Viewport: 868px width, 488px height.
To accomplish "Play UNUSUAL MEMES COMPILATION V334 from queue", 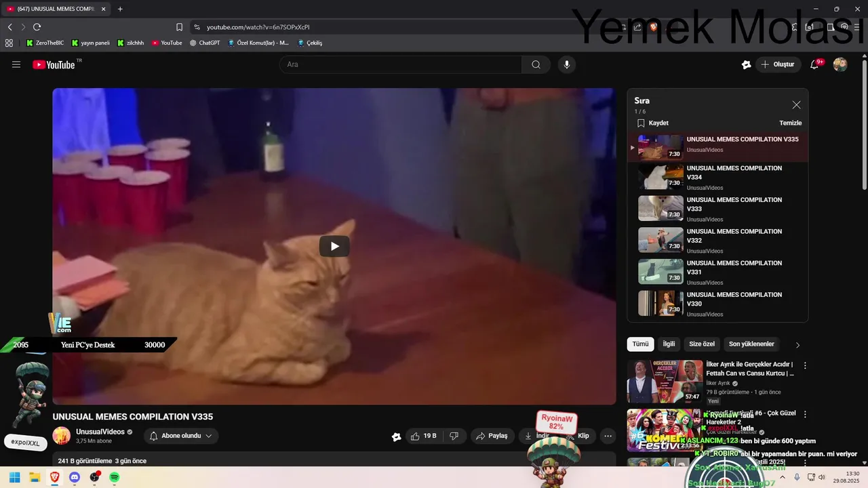I will click(x=718, y=177).
